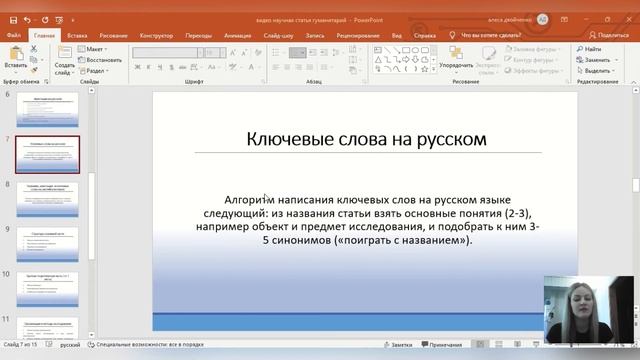This screenshot has width=640, height=360.
Task: Pick the triangle shape from gallery
Action: tap(378, 60)
